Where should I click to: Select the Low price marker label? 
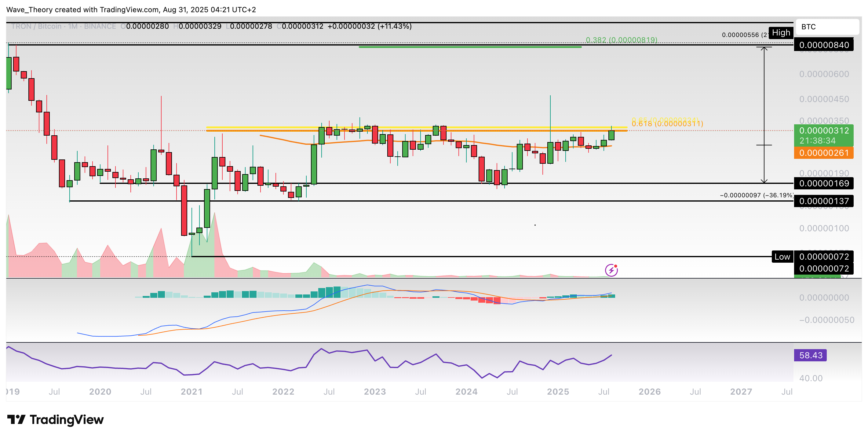click(782, 257)
